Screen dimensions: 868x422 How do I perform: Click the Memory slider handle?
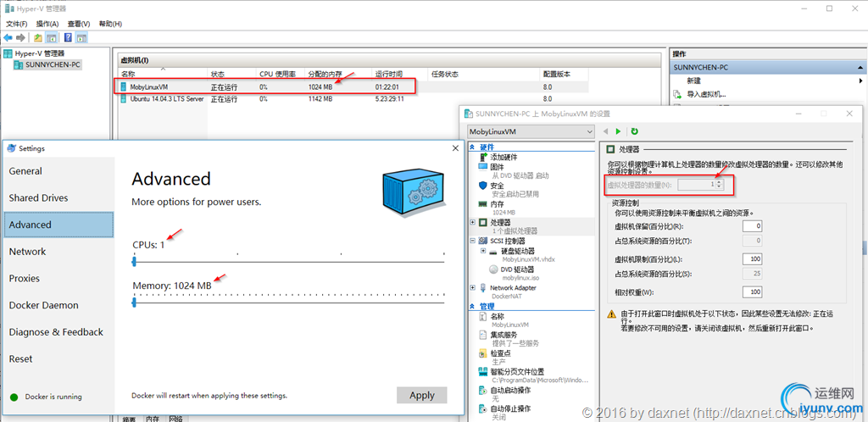pyautogui.click(x=134, y=302)
